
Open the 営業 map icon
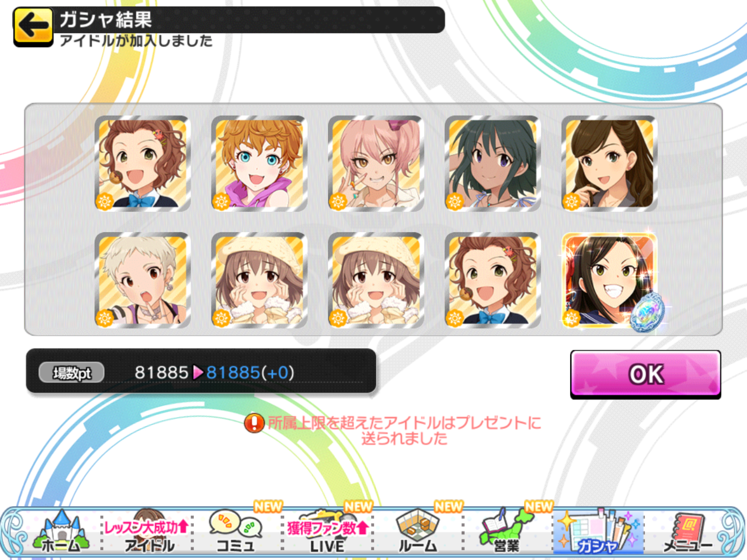(x=507, y=531)
